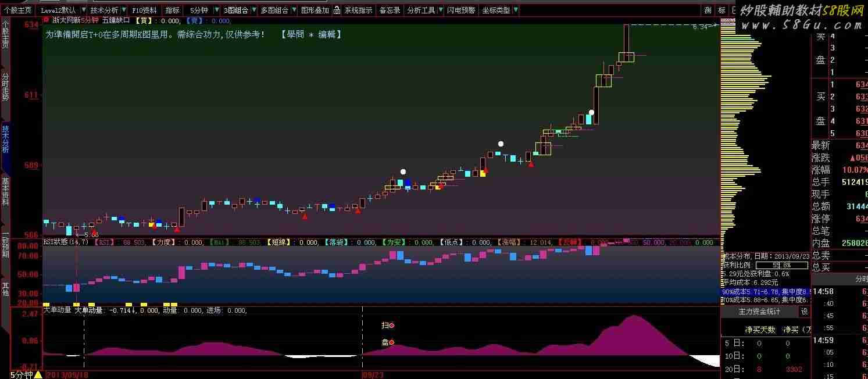The height and width of the screenshot is (379, 868).
Task: Click the 图形叠加 toolbar button
Action: [x=315, y=10]
